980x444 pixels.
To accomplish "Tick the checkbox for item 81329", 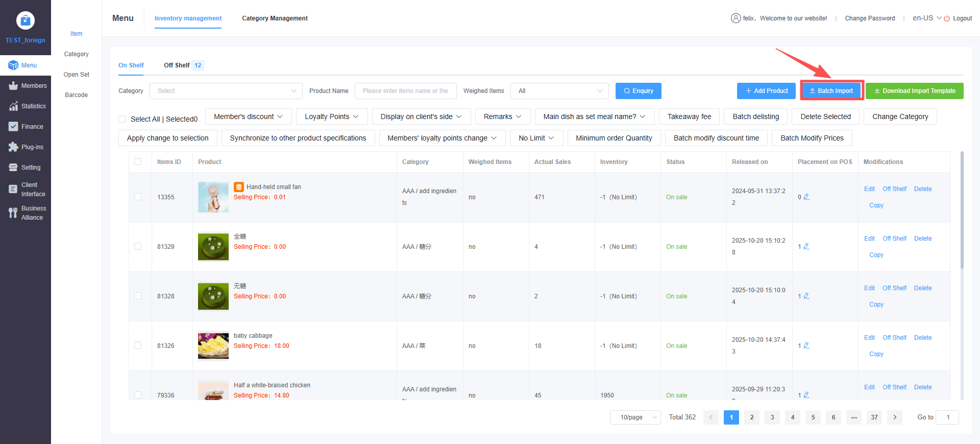I will (x=138, y=246).
